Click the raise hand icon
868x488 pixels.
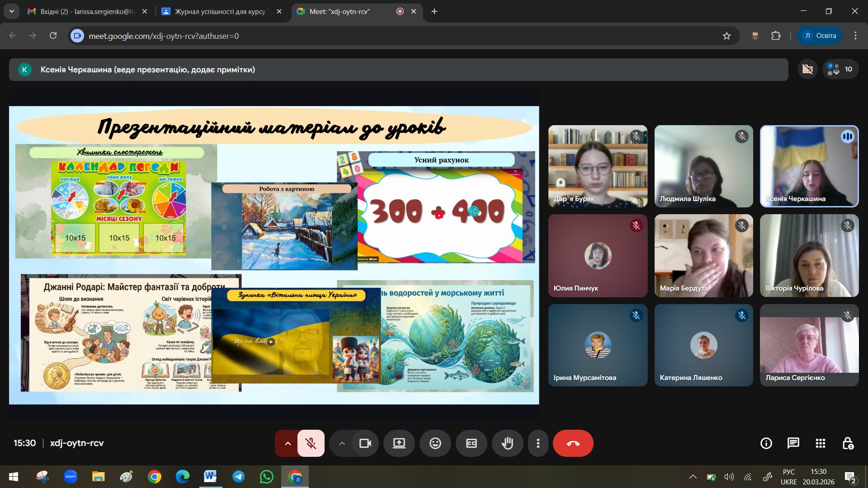point(507,443)
